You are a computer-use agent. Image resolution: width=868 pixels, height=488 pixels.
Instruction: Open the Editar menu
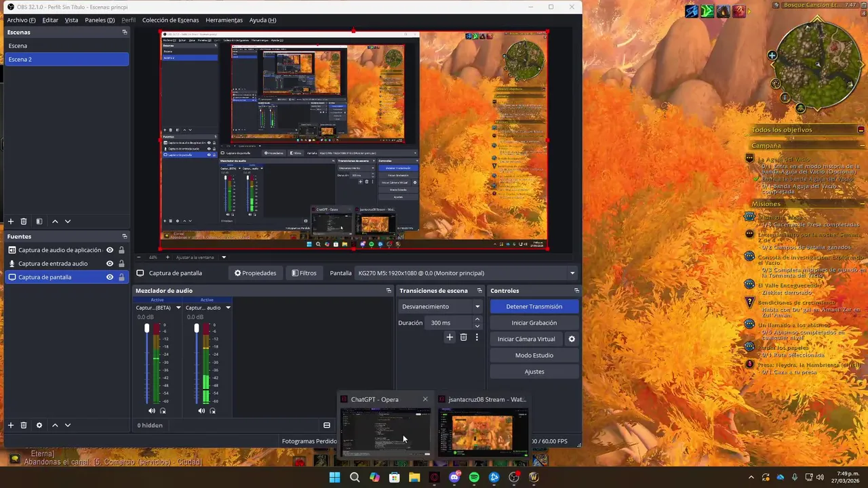pos(50,20)
